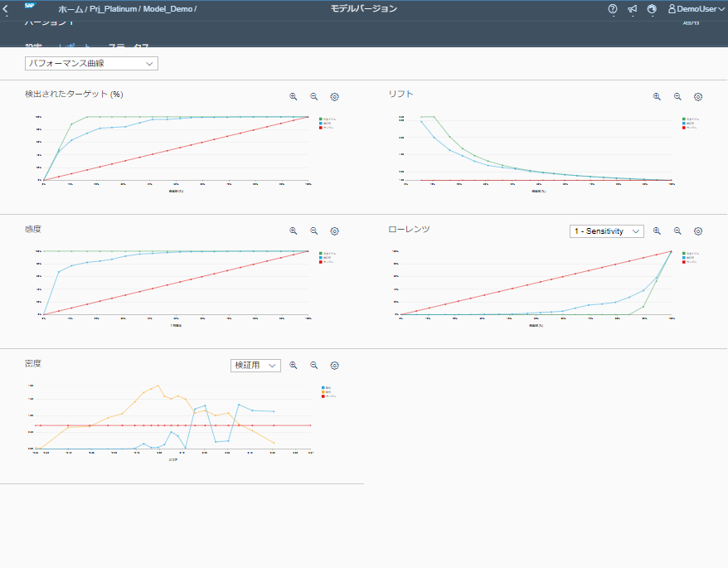Open settings gear of the 感度 chart
Image resolution: width=728 pixels, height=568 pixels.
(334, 231)
